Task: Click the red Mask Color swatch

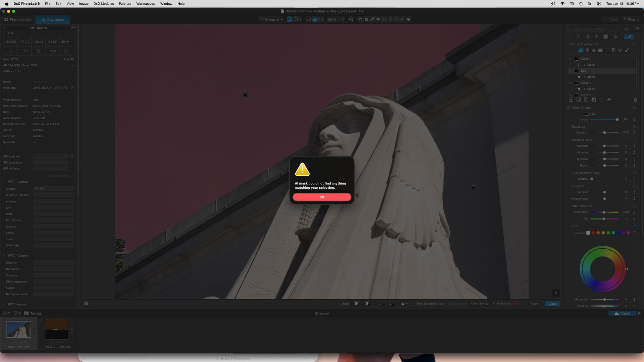Action: 515,304
